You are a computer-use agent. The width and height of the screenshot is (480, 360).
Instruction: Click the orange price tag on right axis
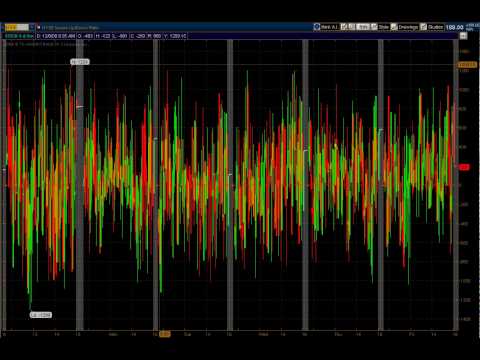(467, 65)
